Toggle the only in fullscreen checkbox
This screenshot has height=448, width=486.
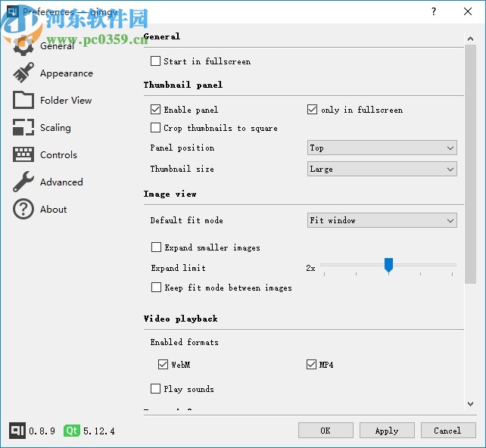(312, 110)
